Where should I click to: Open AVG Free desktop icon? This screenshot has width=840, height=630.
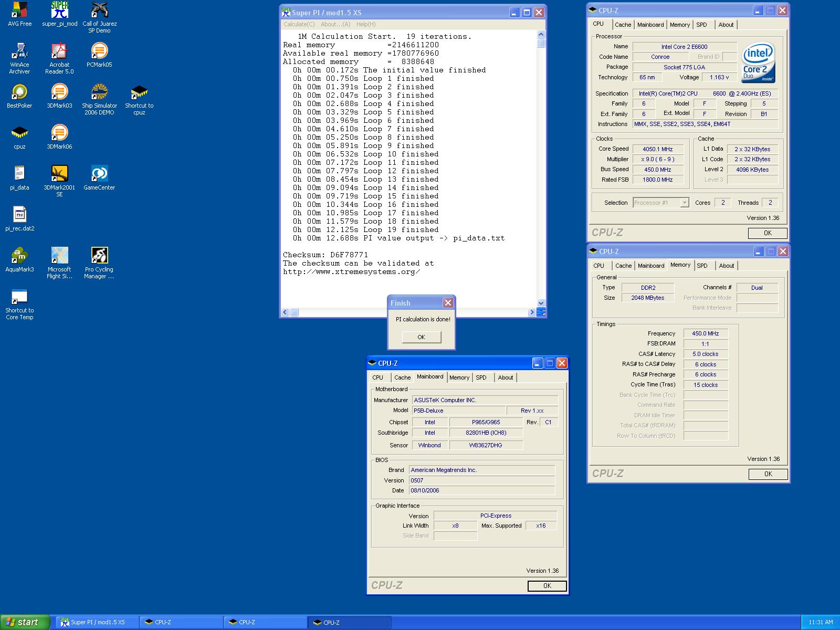tap(19, 15)
